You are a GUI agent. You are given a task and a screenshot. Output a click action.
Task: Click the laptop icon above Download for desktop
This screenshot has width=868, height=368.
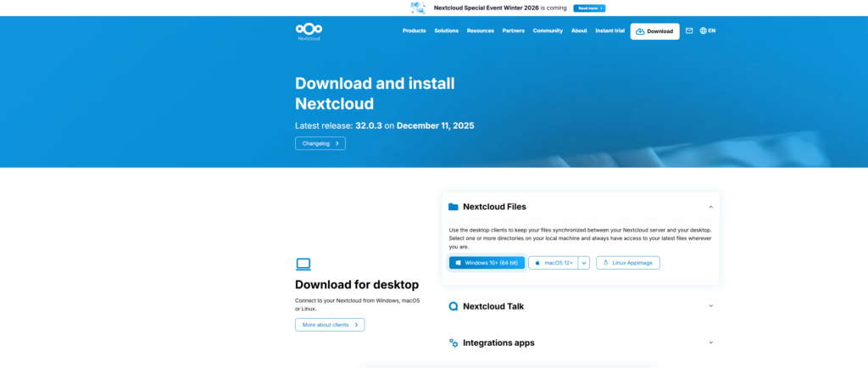point(303,264)
